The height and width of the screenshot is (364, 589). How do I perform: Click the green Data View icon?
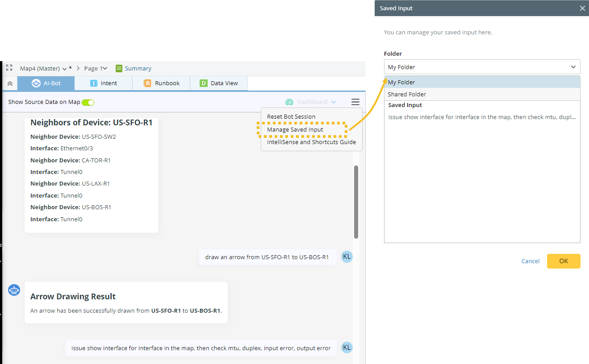click(x=204, y=83)
